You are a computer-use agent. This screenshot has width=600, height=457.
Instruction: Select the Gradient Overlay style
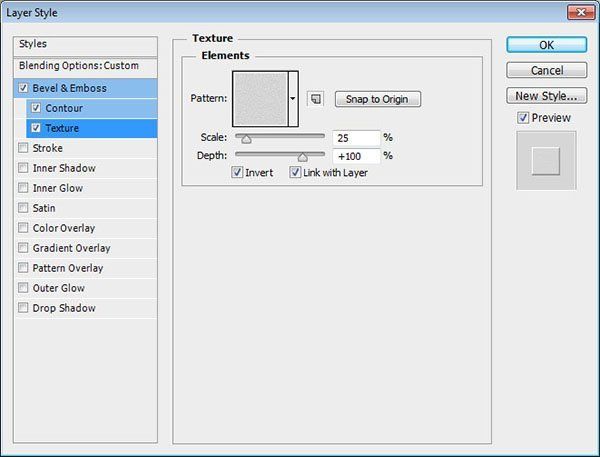[71, 248]
